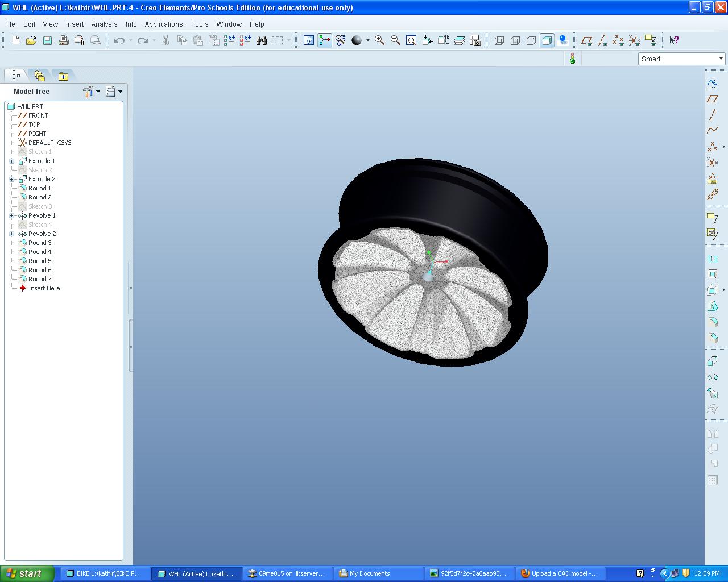
Task: Click the Print icon in toolbar
Action: pos(63,40)
